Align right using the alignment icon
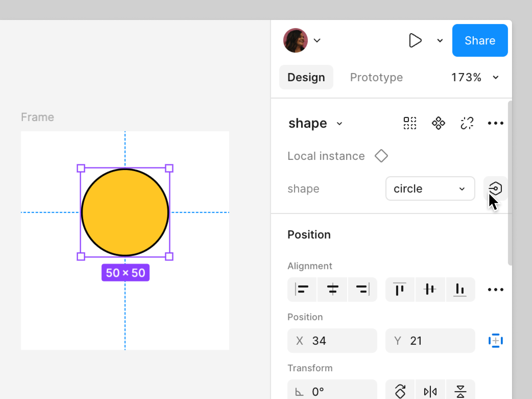Viewport: 532px width, 399px height. pos(363,290)
